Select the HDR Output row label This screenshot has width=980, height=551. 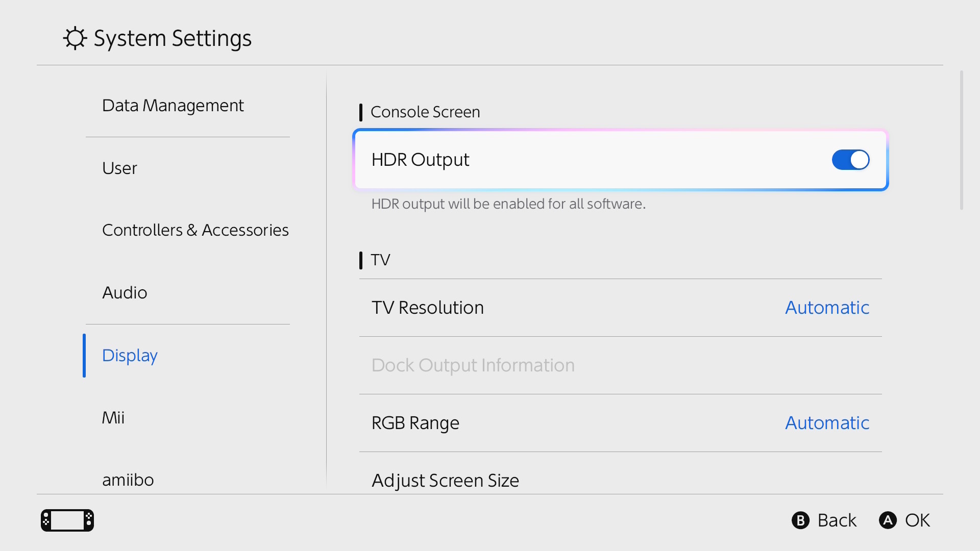[420, 160]
